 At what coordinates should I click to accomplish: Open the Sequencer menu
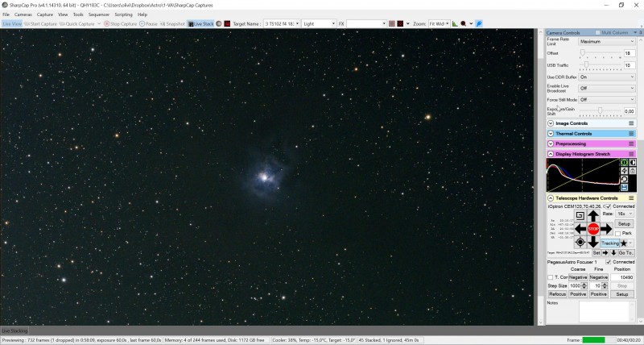coord(99,15)
